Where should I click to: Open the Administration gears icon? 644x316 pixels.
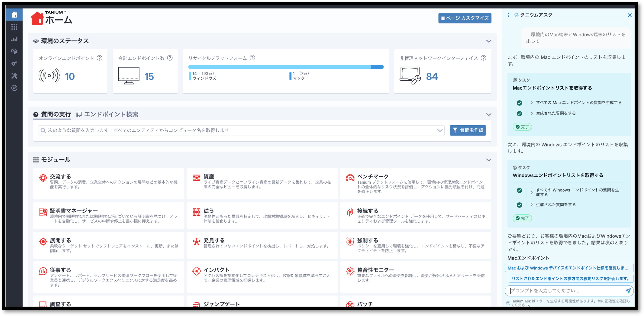14,64
